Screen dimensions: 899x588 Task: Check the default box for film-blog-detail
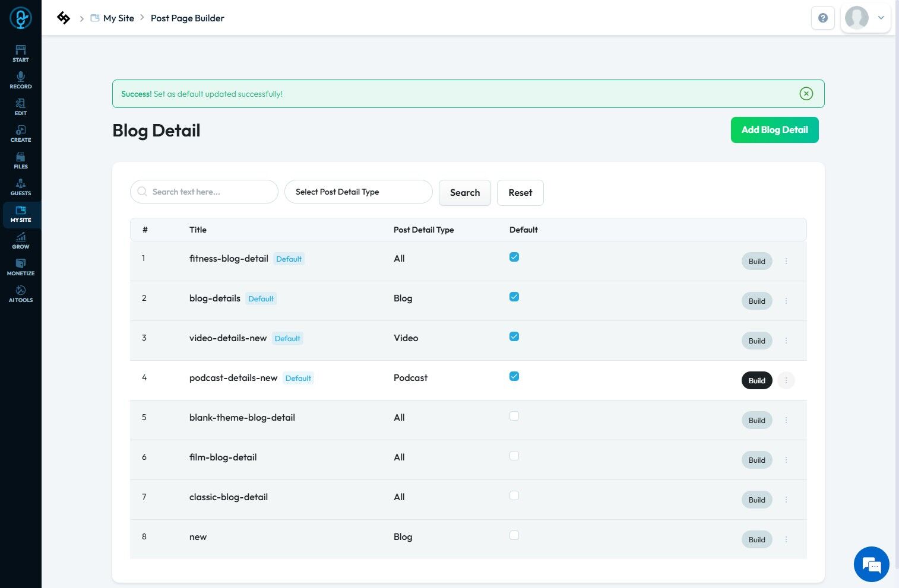pos(514,456)
